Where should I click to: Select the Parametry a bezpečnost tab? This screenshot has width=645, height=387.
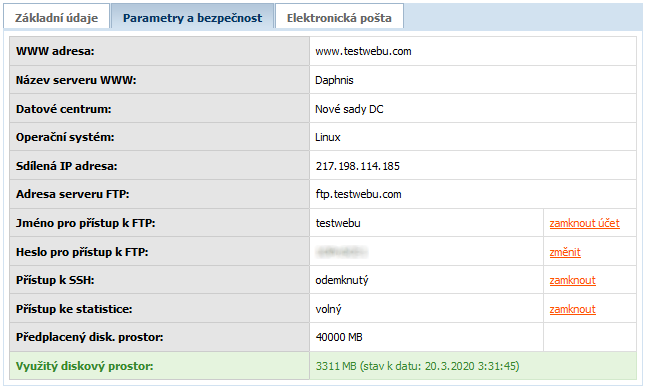(x=192, y=18)
